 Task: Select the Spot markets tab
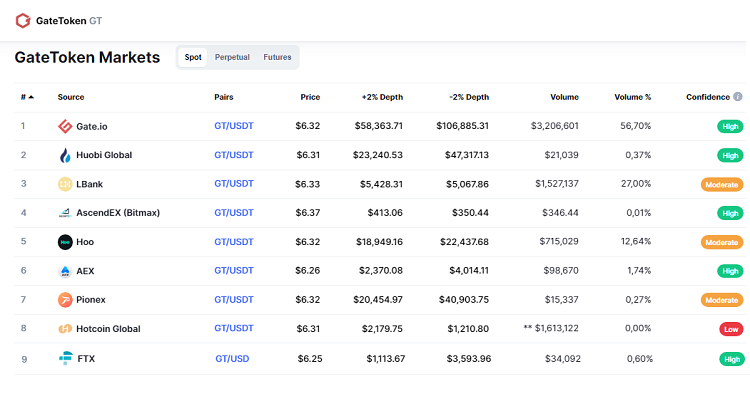(193, 57)
